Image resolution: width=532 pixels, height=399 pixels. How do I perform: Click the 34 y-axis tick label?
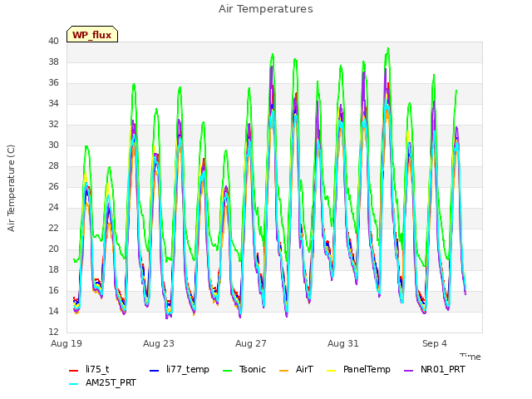(53, 103)
